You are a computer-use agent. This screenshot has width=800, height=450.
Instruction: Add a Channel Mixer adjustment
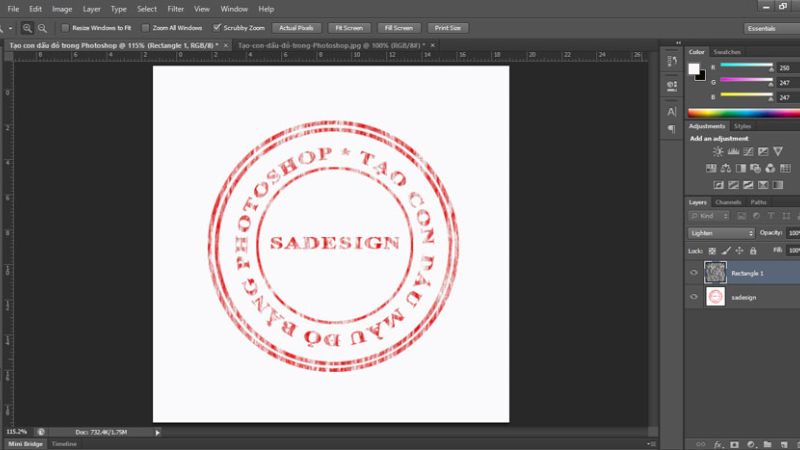tap(770, 168)
